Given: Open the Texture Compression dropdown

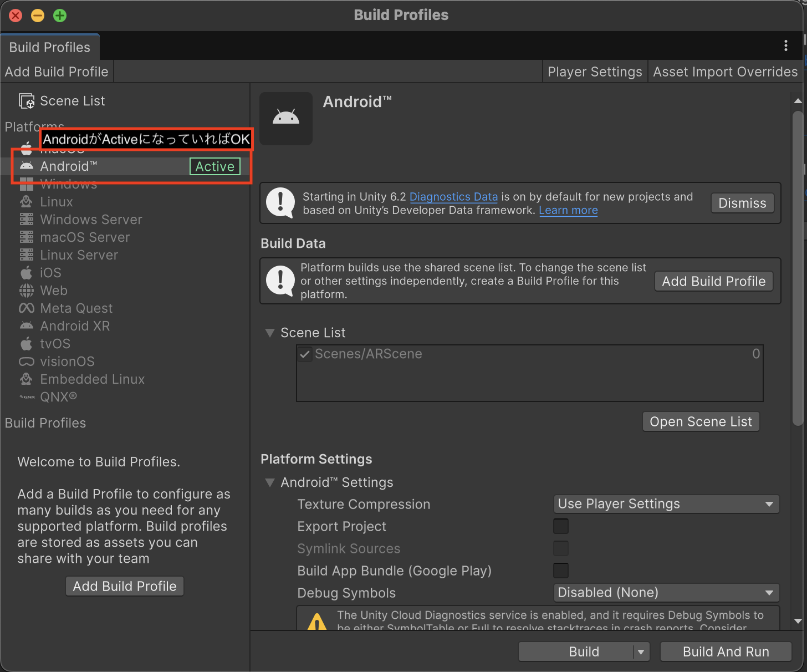Looking at the screenshot, I should pyautogui.click(x=666, y=504).
